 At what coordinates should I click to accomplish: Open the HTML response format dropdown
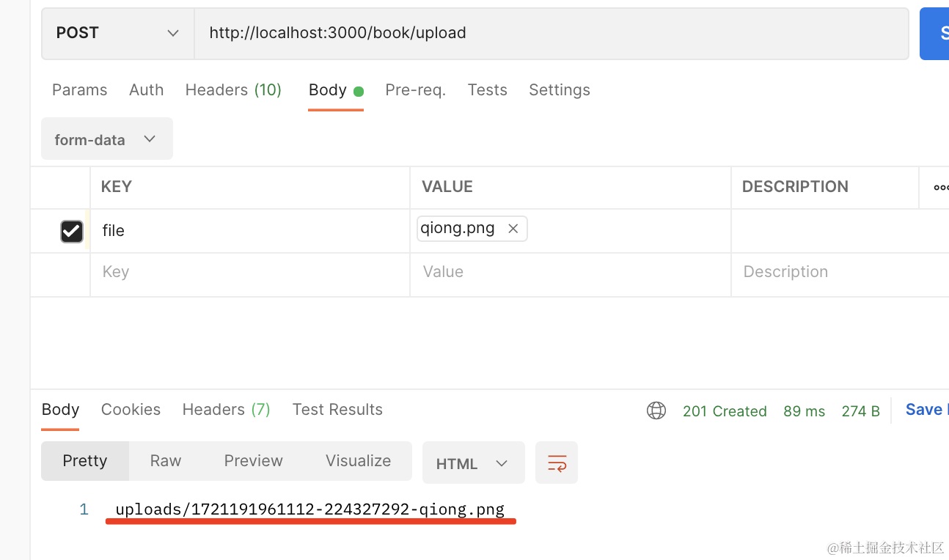473,463
